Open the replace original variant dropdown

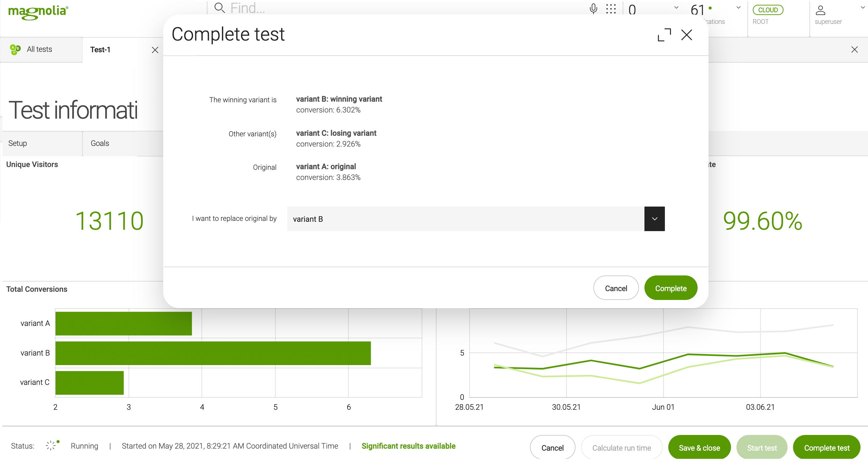tap(654, 219)
